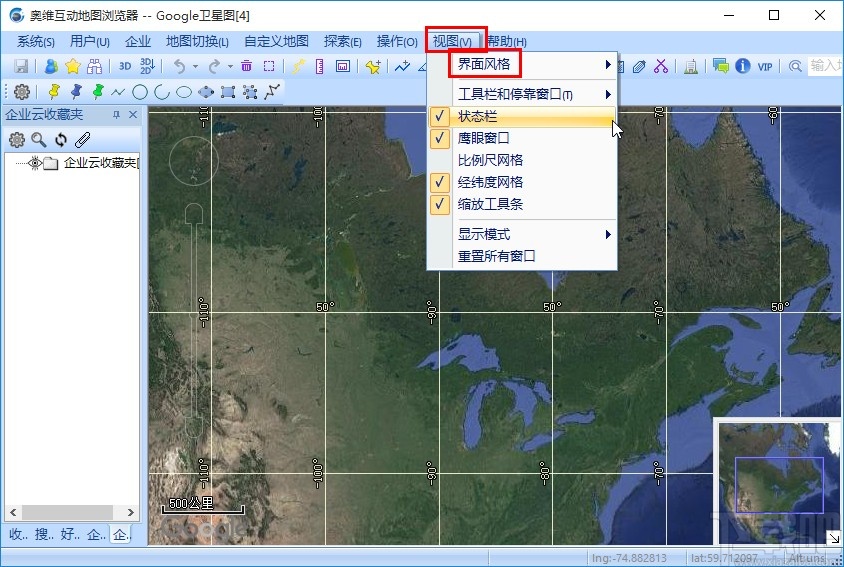Toggle the 缩放工具条 checked menu item
This screenshot has height=567, width=844.
tap(522, 205)
